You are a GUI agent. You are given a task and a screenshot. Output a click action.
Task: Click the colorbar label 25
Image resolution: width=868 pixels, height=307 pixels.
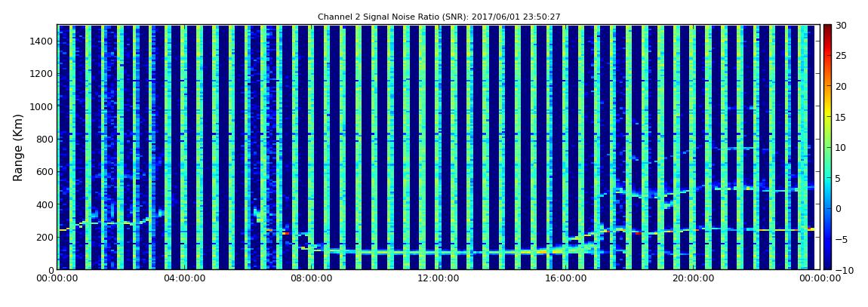point(841,55)
